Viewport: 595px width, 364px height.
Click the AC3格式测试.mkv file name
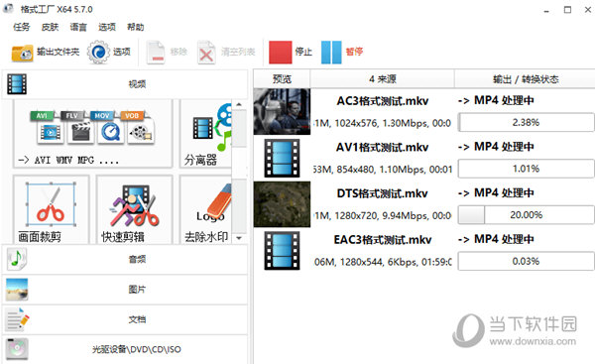tap(383, 101)
